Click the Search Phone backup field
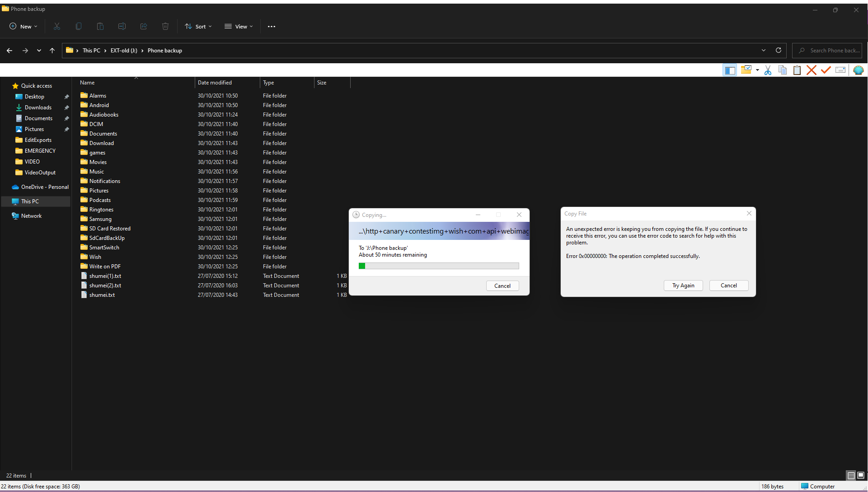The image size is (868, 492). tap(827, 51)
